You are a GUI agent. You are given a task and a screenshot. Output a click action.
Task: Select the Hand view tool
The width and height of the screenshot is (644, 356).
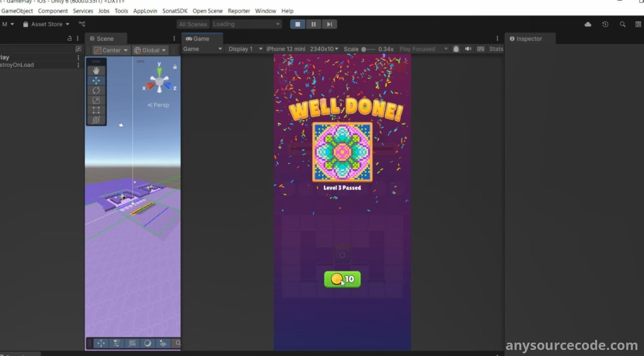[x=96, y=70]
